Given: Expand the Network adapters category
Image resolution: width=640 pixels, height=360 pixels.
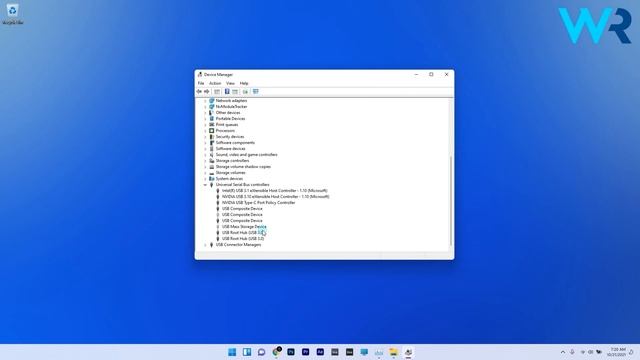Looking at the screenshot, I should point(205,100).
